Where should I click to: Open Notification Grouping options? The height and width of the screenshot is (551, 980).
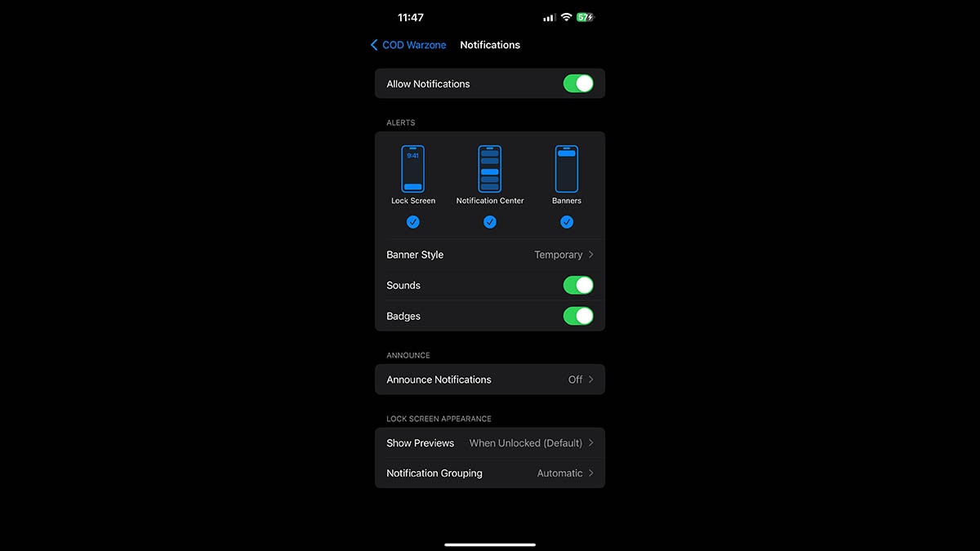(490, 473)
